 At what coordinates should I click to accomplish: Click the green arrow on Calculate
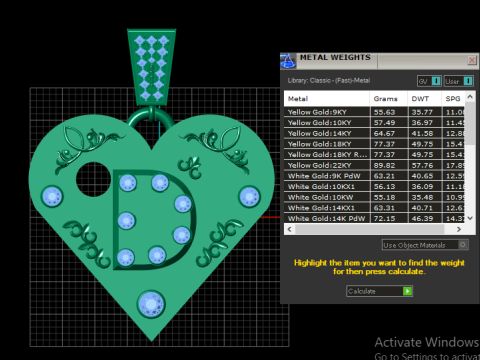(x=407, y=291)
